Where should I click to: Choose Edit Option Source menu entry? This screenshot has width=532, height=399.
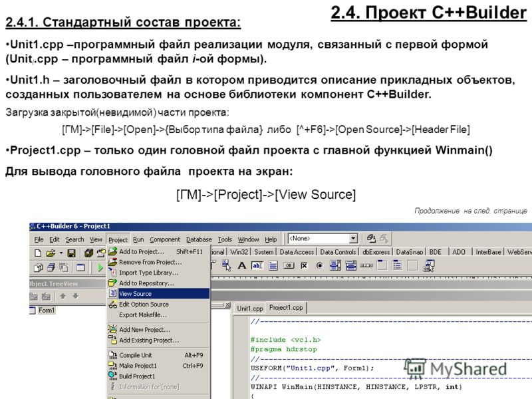[158, 305]
